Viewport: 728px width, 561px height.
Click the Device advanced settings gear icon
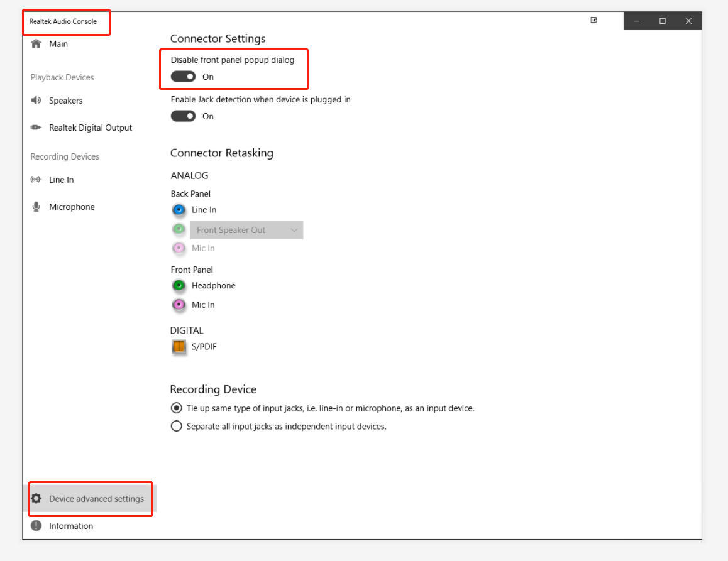click(36, 498)
